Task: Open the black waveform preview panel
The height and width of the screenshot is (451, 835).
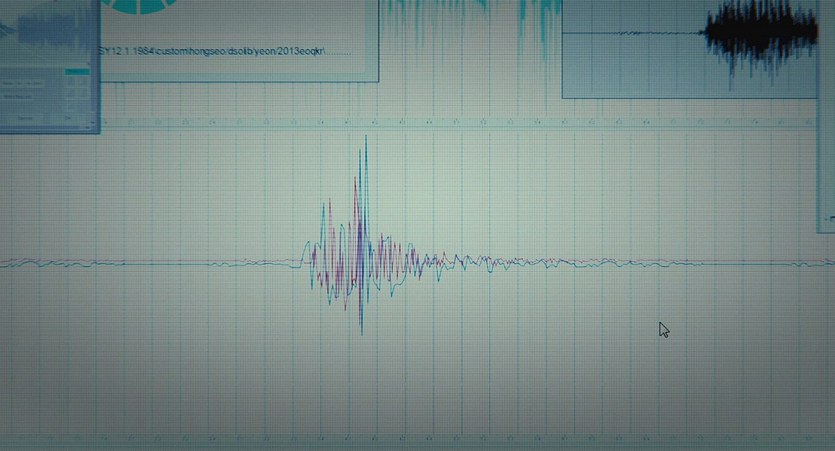Action: (x=690, y=48)
